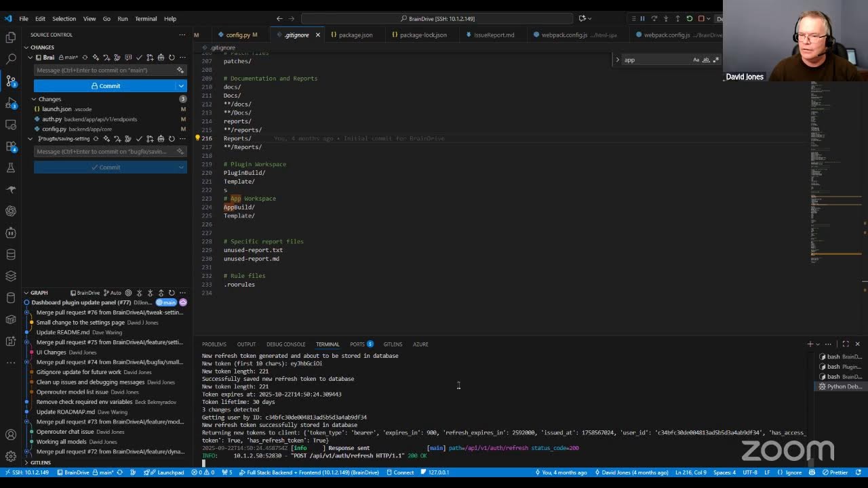
Task: Stop the debug session
Action: pos(701,18)
